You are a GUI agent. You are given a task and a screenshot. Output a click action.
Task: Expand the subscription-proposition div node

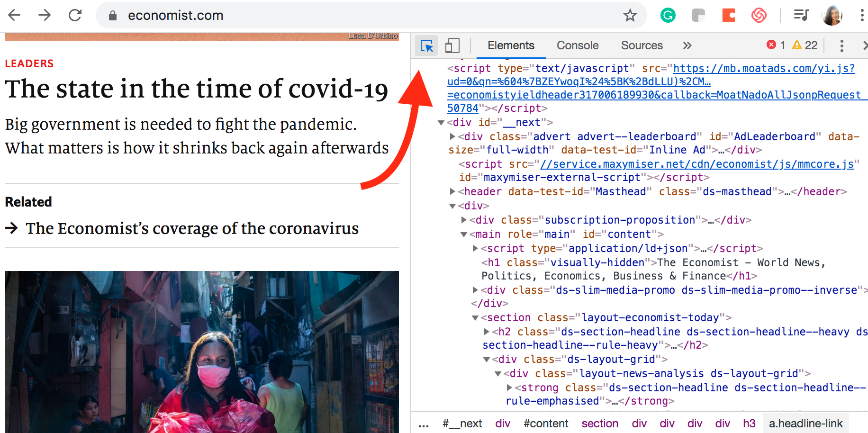click(464, 220)
